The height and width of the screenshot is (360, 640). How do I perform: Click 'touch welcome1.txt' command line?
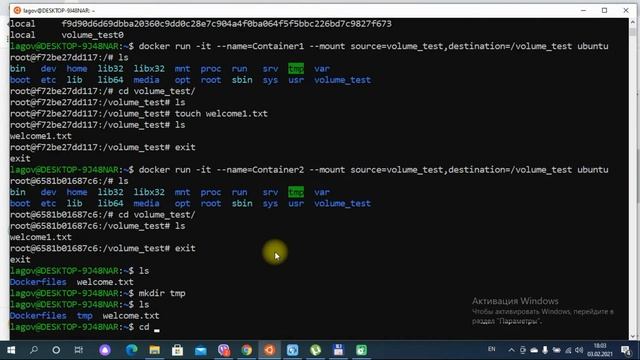click(x=221, y=113)
